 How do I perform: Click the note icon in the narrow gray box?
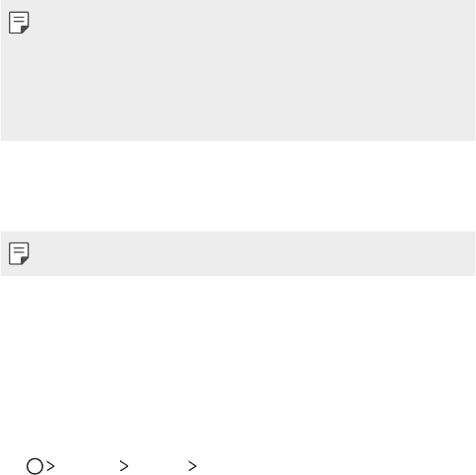coord(19,253)
